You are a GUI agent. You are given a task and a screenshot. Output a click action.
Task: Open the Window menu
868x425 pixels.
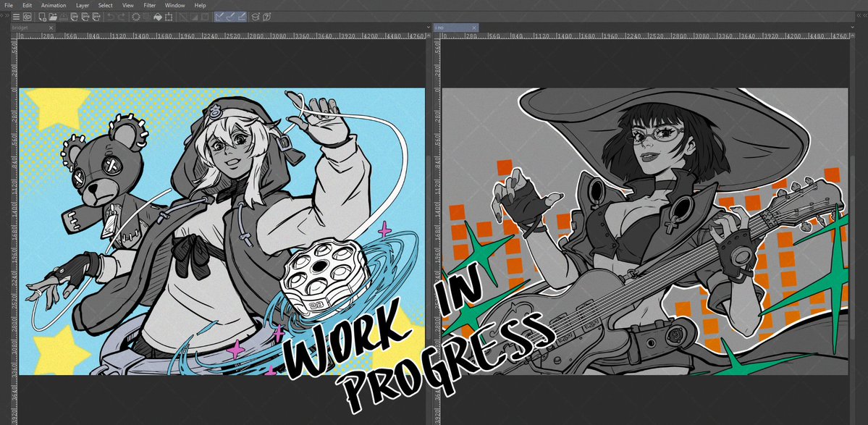[175, 6]
